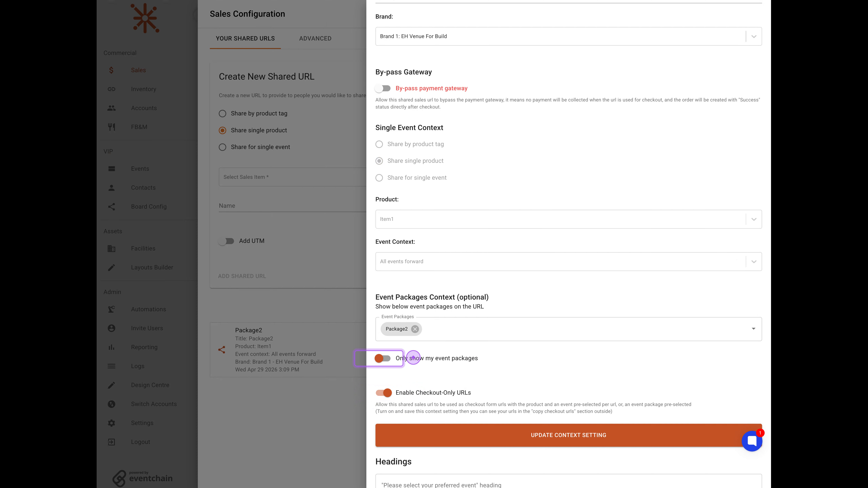Viewport: 868px width, 488px height.
Task: Click the Events ticket icon
Action: pos(111,169)
